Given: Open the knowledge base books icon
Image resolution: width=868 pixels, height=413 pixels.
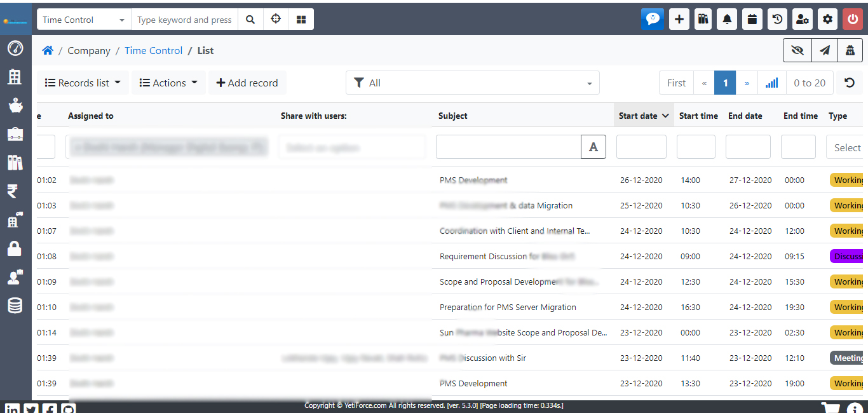Looking at the screenshot, I should (x=703, y=19).
